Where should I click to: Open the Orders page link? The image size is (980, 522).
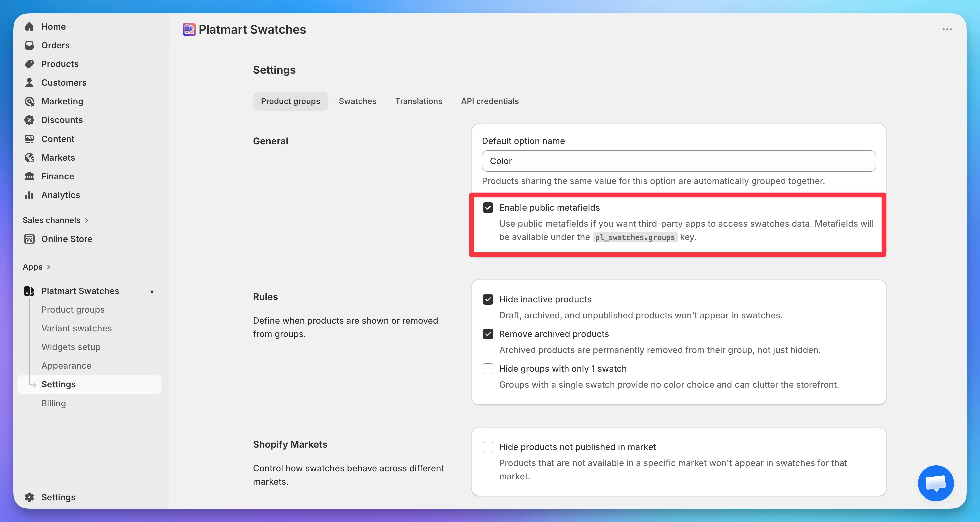pyautogui.click(x=56, y=45)
